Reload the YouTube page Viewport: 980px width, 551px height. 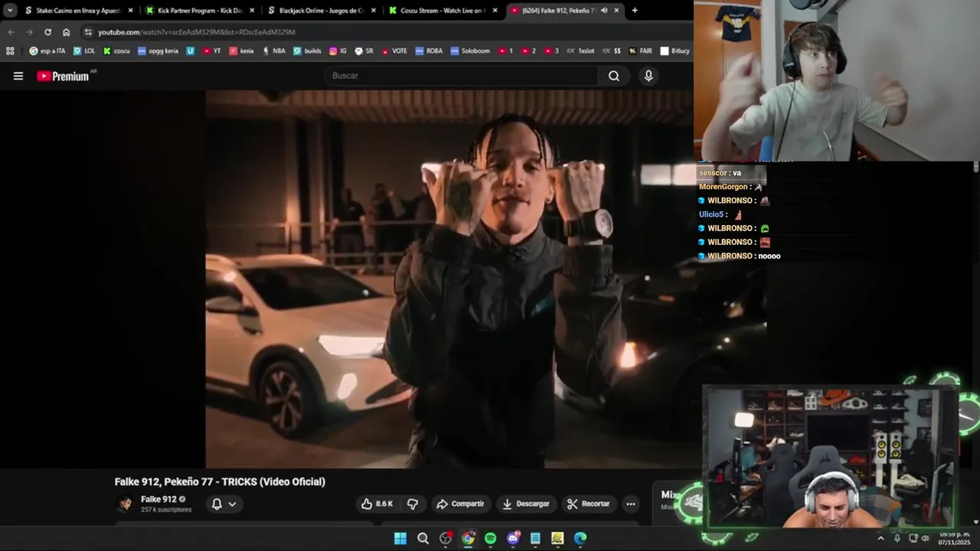coord(47,32)
